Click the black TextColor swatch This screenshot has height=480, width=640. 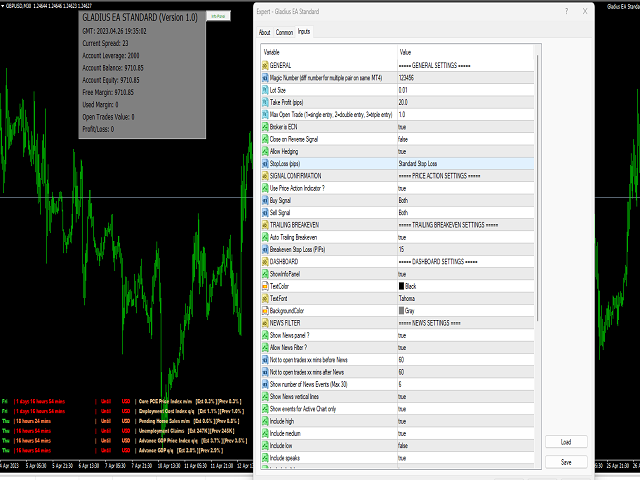coord(402,286)
